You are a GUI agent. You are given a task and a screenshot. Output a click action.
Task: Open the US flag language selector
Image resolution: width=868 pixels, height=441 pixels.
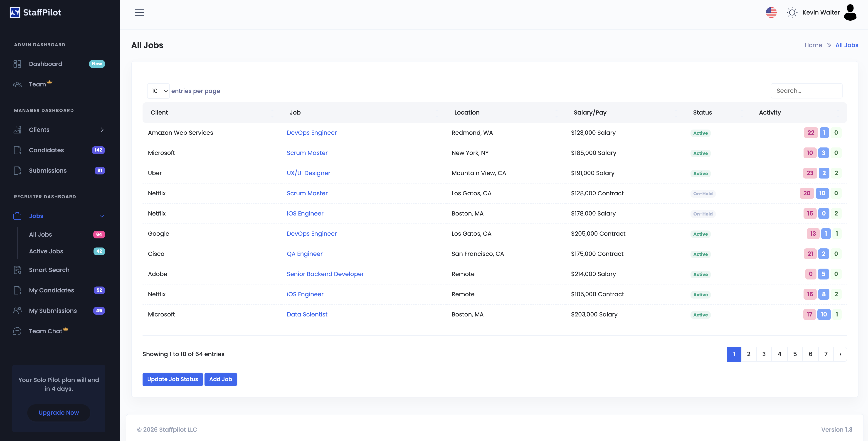[771, 12]
